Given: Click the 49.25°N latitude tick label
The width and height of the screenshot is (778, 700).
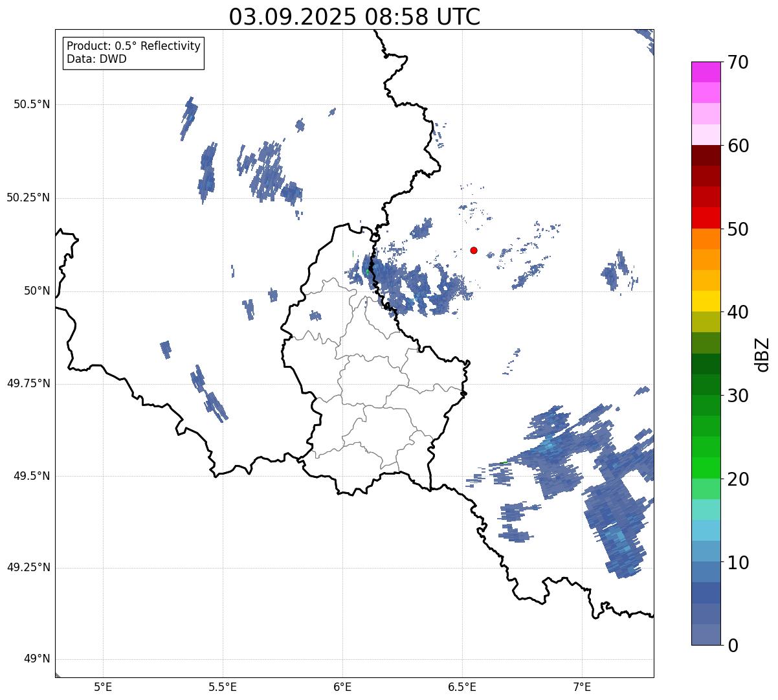Looking at the screenshot, I should coord(28,567).
